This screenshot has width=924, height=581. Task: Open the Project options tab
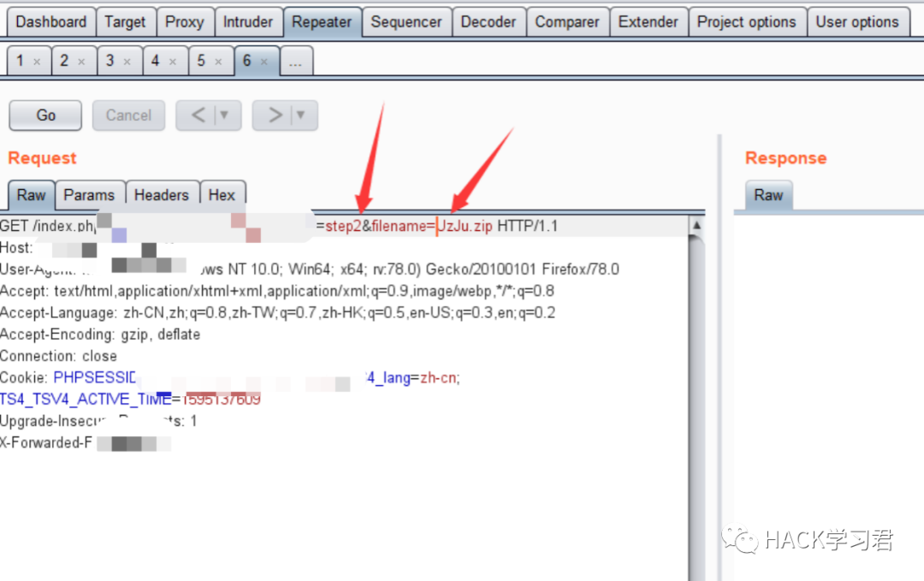pyautogui.click(x=747, y=22)
